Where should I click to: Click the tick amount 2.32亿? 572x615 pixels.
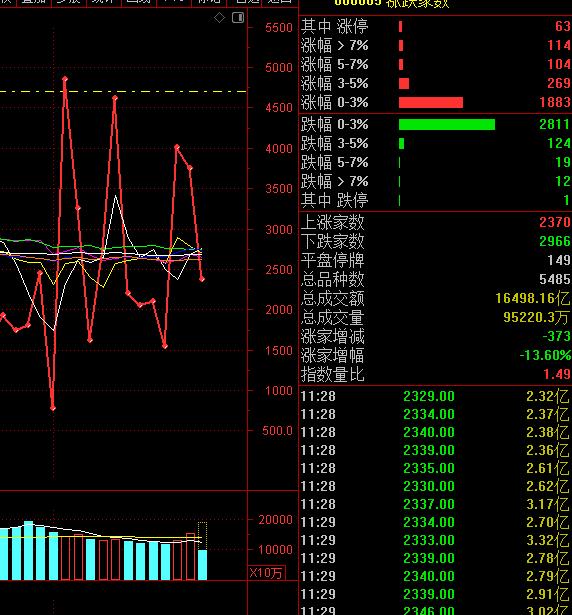tap(548, 396)
